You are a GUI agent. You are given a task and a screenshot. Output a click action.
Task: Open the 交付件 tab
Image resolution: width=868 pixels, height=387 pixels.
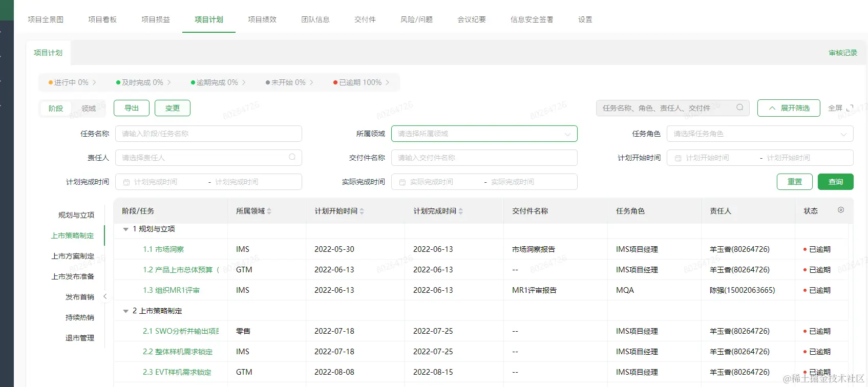[365, 19]
